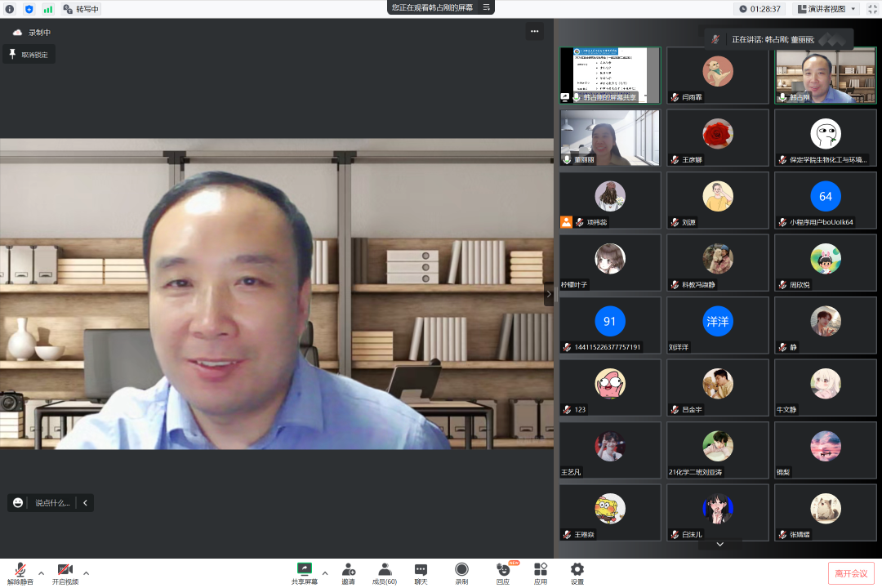Open menu icon beside 您正在观看韩占刚的屏幕 banner
The width and height of the screenshot is (882, 588).
487,7
